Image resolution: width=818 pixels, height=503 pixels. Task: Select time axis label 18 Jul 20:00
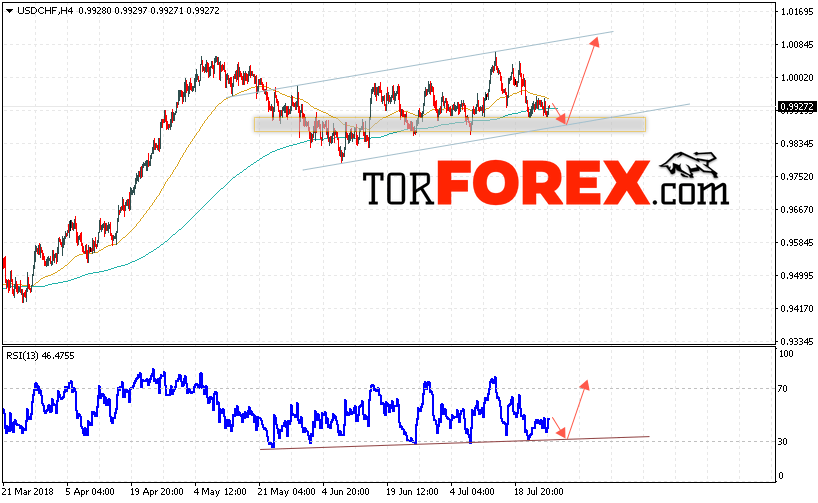(539, 492)
